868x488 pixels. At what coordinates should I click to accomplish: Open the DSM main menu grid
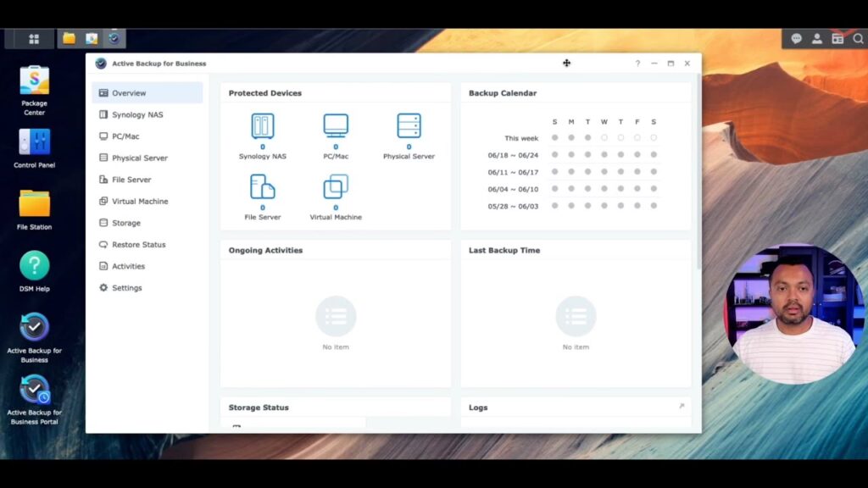[x=34, y=39]
